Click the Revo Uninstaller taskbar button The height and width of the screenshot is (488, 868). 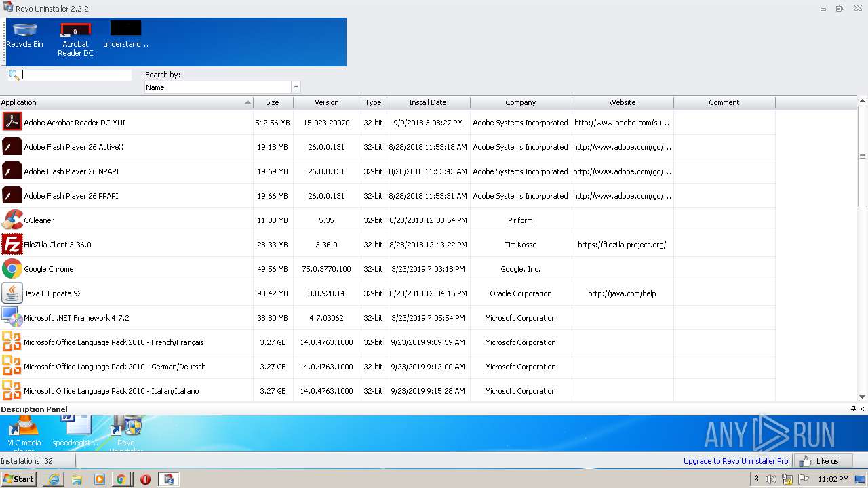(169, 479)
